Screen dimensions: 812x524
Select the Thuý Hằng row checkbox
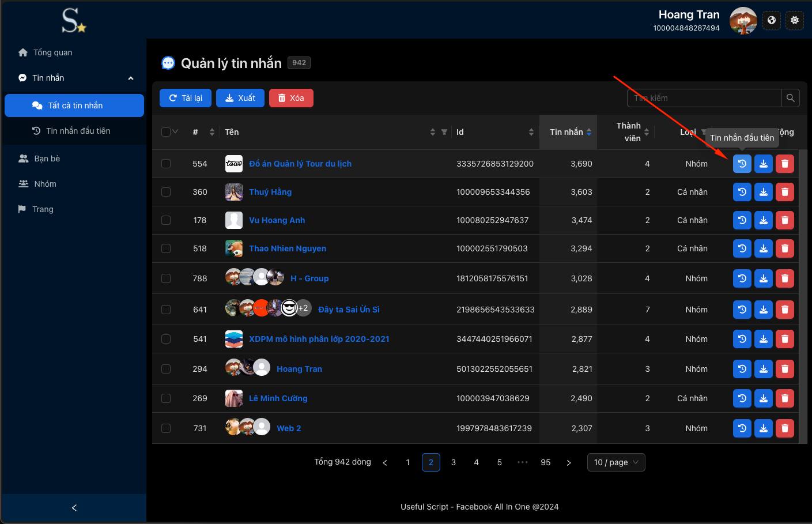click(166, 192)
